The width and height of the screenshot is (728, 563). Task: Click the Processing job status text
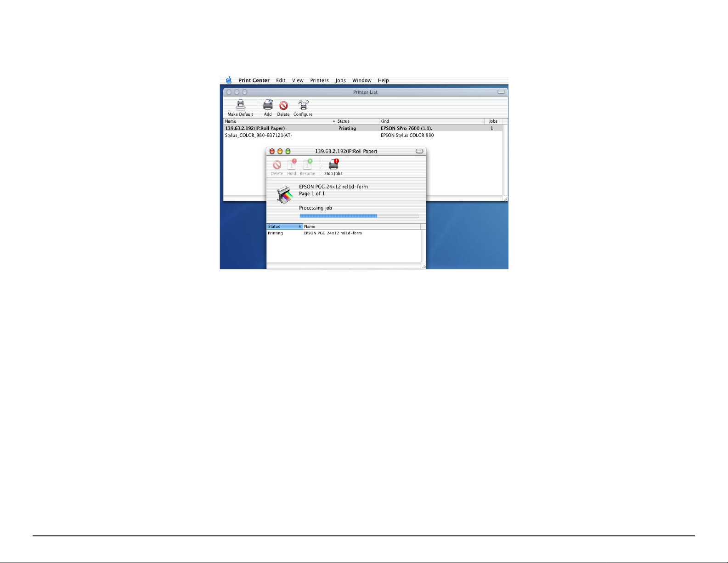316,208
